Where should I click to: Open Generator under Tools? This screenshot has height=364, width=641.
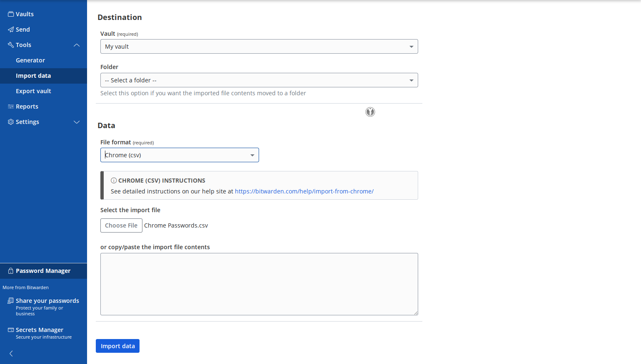(x=30, y=60)
